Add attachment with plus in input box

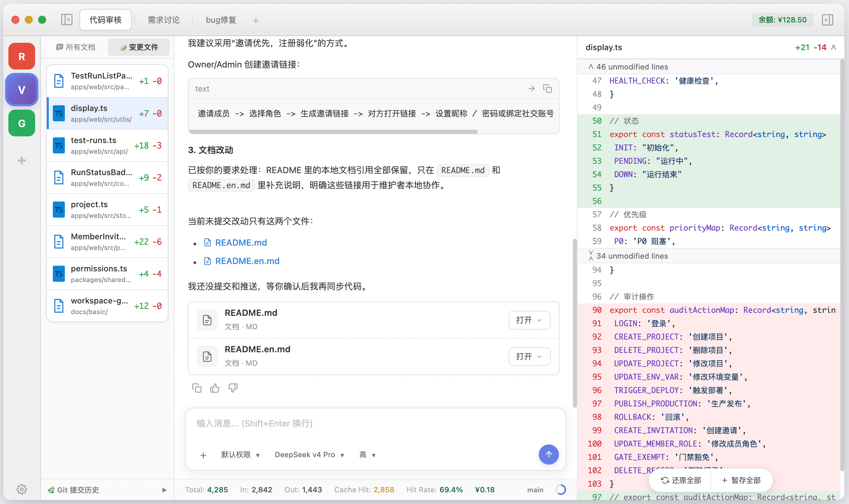[203, 455]
